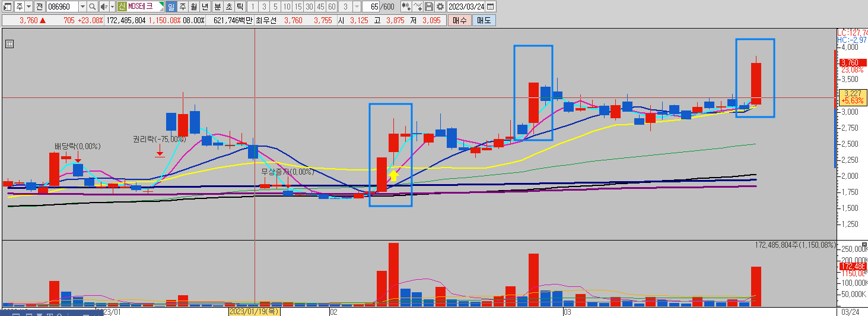Click the open price 3,125
The height and width of the screenshot is (316, 868).
tap(360, 20)
